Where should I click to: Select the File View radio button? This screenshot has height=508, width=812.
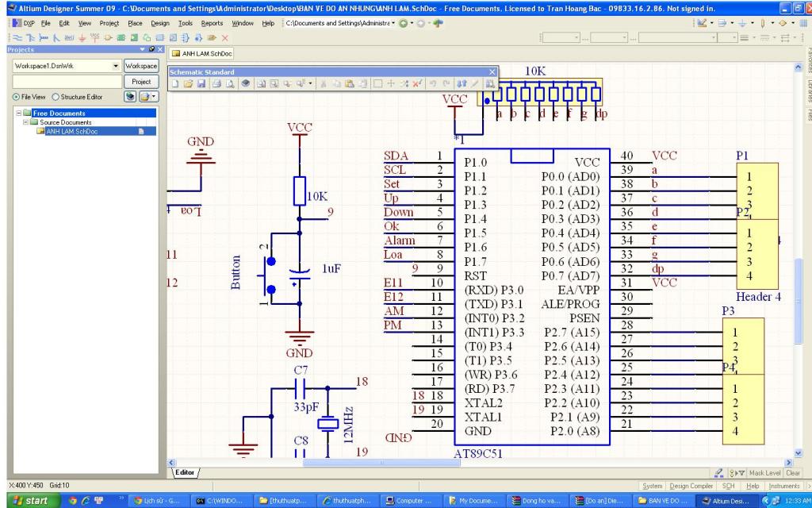(x=16, y=97)
